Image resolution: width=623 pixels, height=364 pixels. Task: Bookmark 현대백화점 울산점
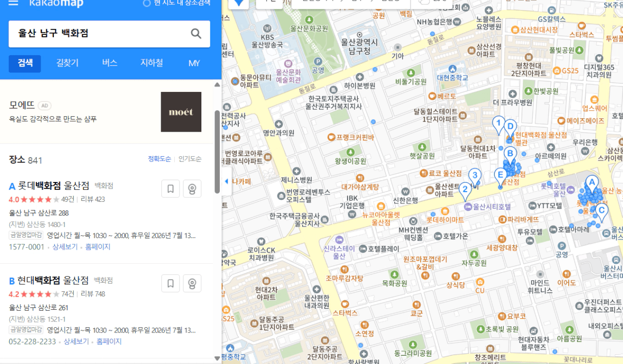pos(170,284)
